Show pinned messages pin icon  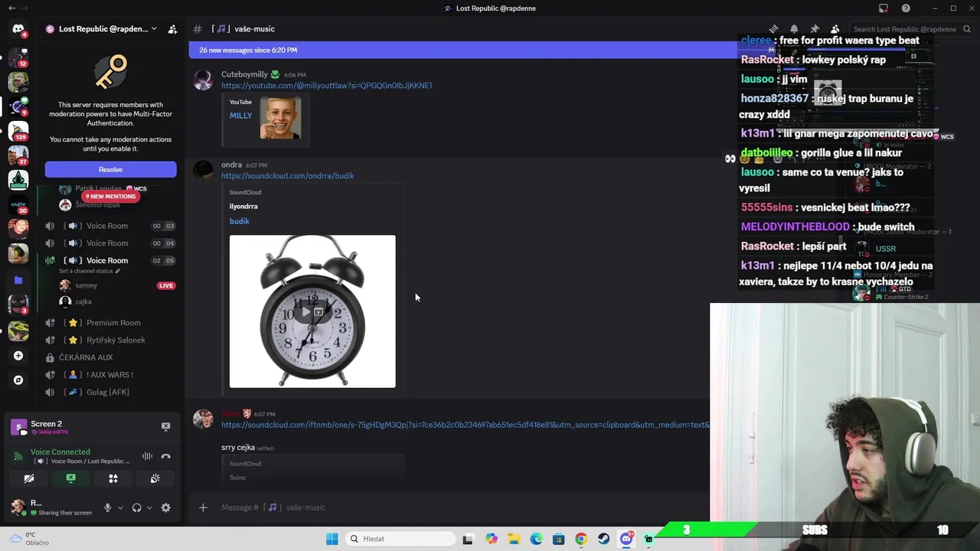click(x=815, y=29)
